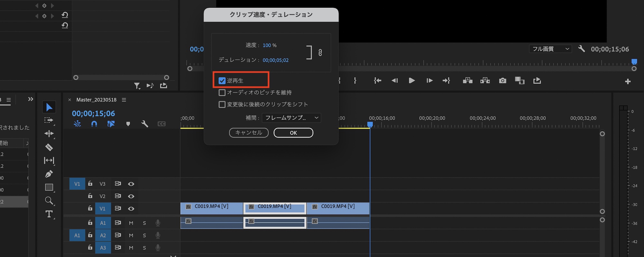Image resolution: width=644 pixels, height=257 pixels.
Task: Hide track V1 with its eye icon
Action: pos(131,209)
